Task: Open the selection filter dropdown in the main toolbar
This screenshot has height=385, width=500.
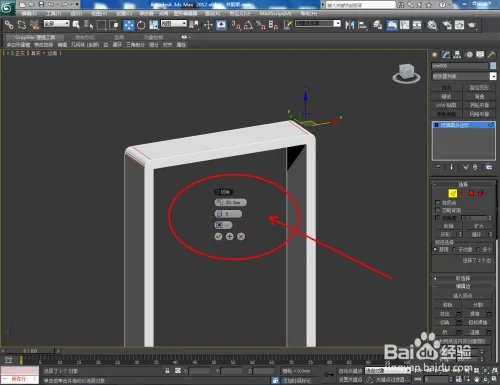Action: (57, 24)
